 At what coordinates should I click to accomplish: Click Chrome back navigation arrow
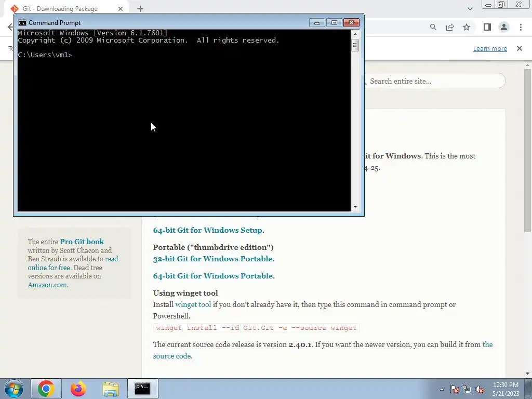(10, 27)
